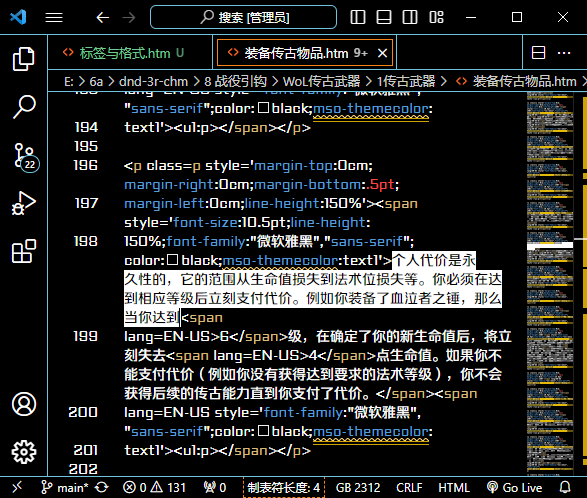Click Go Live in status bar
Viewport: 587px width, 498px height.
pos(514,488)
